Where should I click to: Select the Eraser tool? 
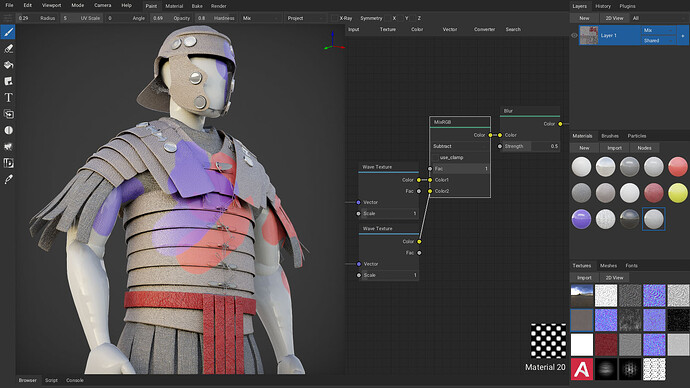coord(8,48)
